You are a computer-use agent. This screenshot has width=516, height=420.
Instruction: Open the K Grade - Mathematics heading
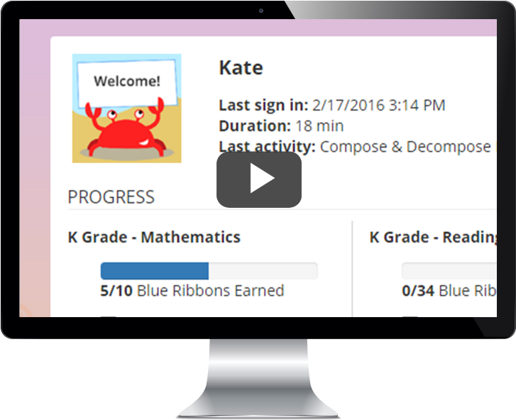pyautogui.click(x=154, y=237)
